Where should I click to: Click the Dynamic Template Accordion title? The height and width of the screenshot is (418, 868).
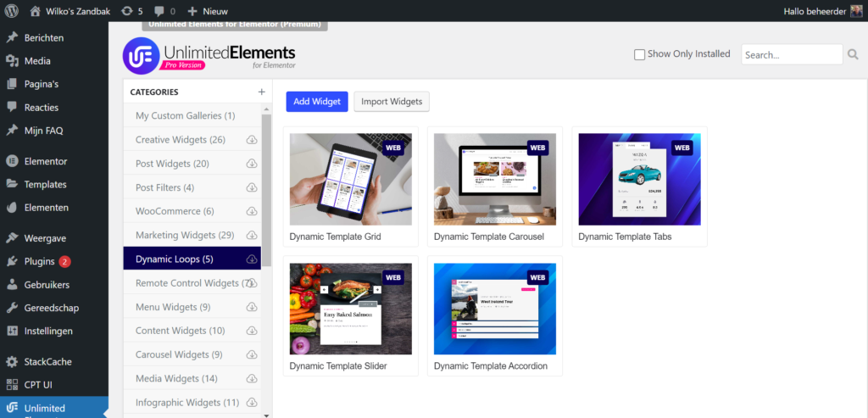(491, 366)
